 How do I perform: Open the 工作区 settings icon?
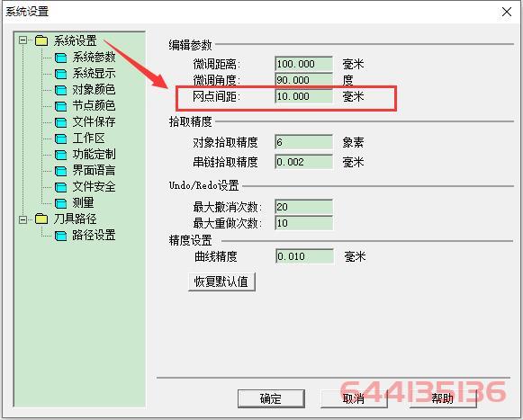[60, 139]
